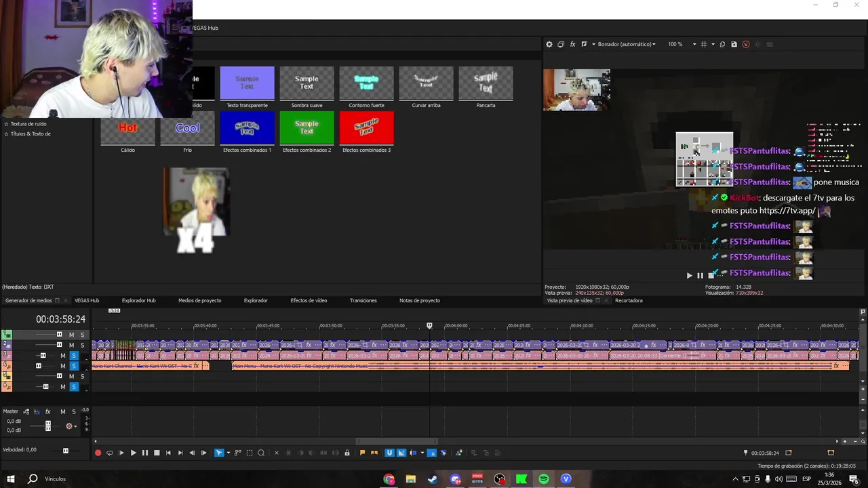Switch to Explorador Hub tab
This screenshot has height=488, width=868.
point(138,300)
